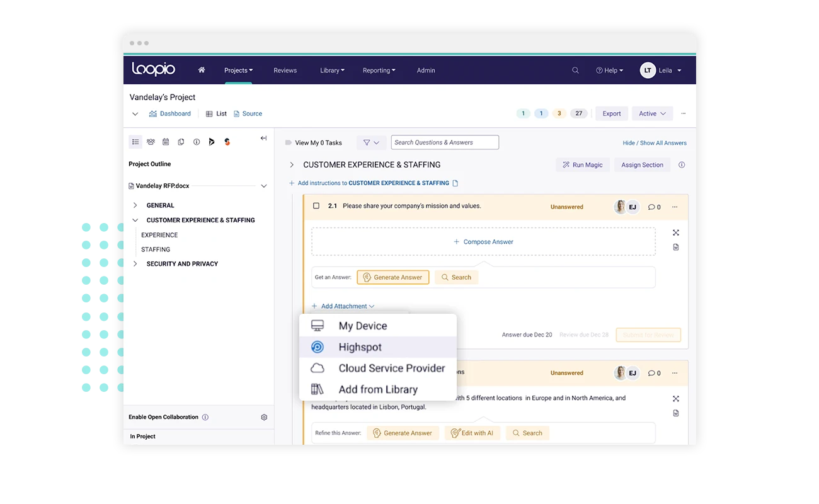Click Generate Answer for question 2.1
The width and height of the screenshot is (819, 504).
pos(392,277)
